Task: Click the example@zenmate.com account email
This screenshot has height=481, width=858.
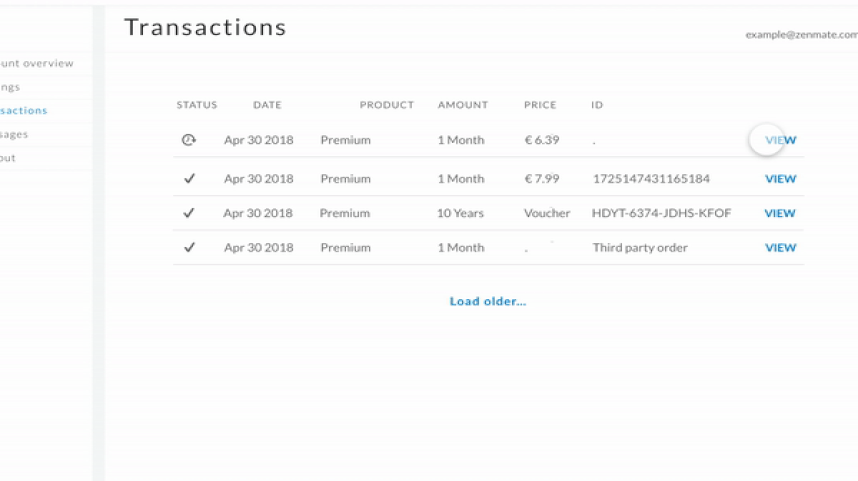Action: tap(800, 34)
